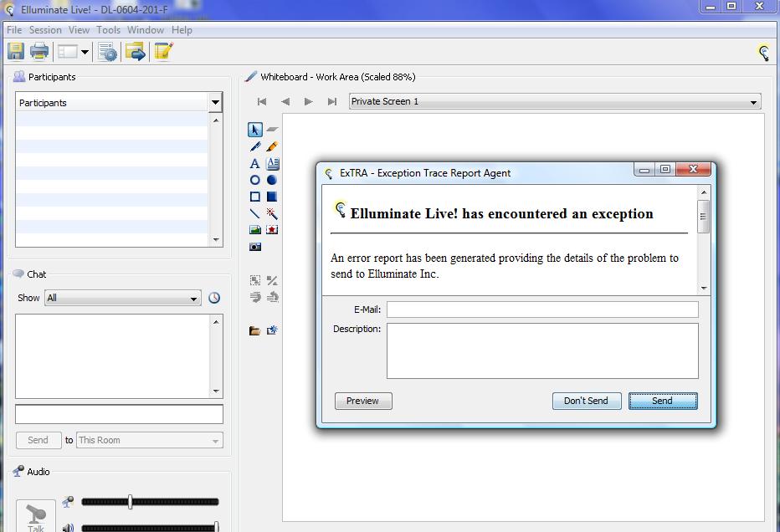Viewport: 780px width, 532px height.
Task: Open the 'This Room' recipient dropdown
Action: [149, 441]
